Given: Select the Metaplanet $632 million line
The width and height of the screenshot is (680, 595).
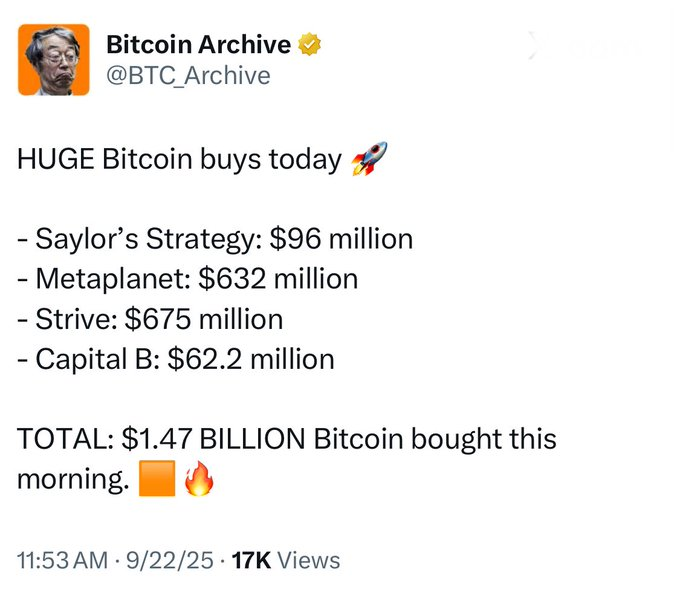Looking at the screenshot, I should 188,279.
